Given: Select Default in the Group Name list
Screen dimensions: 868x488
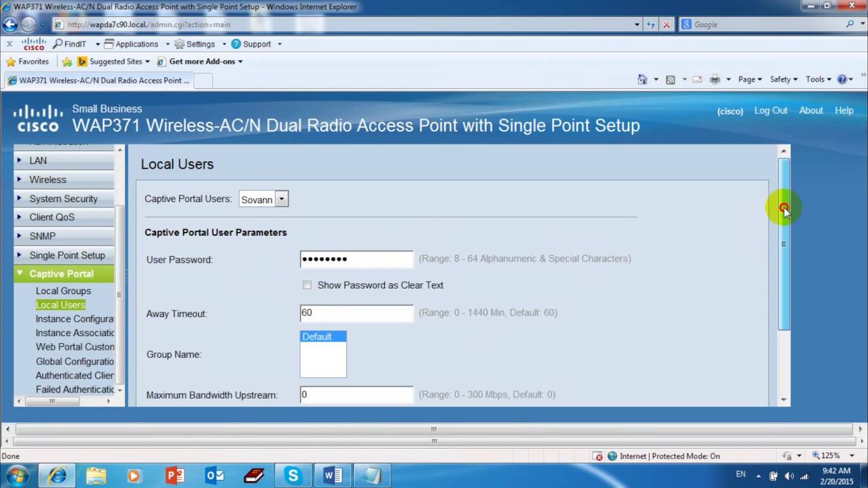Looking at the screenshot, I should [323, 337].
